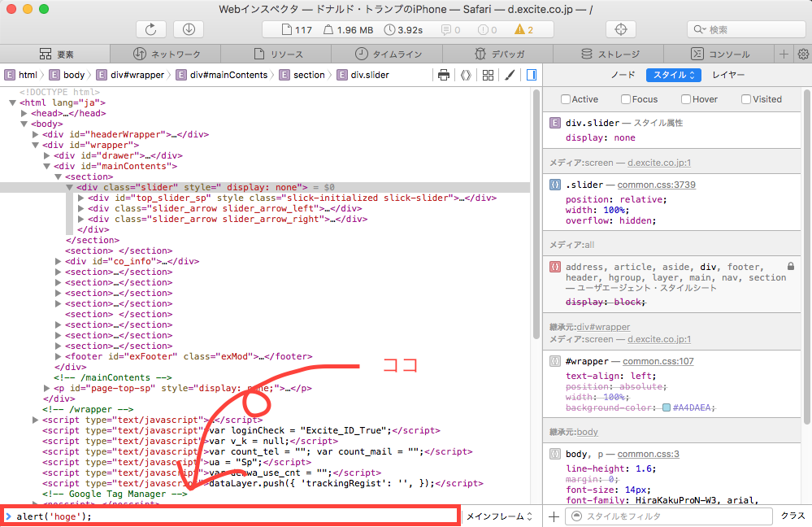Click the クラス button in style sidebar
Screen dimensions: 812x527
(x=792, y=516)
